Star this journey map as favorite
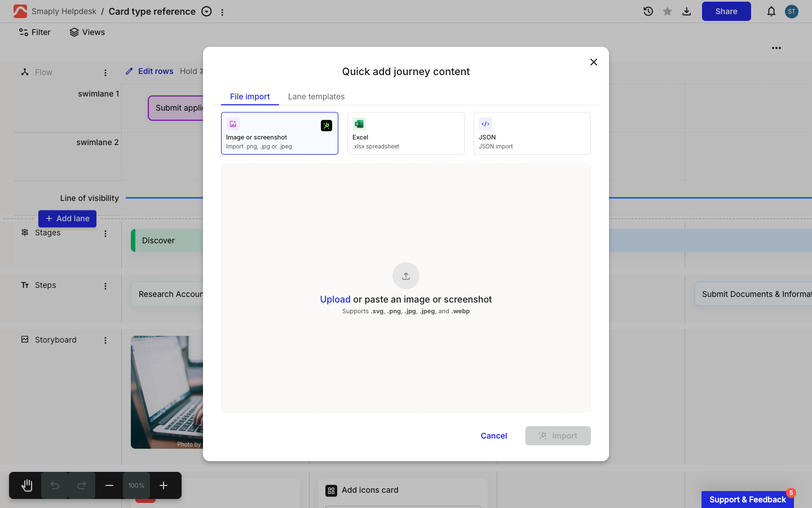 (668, 11)
